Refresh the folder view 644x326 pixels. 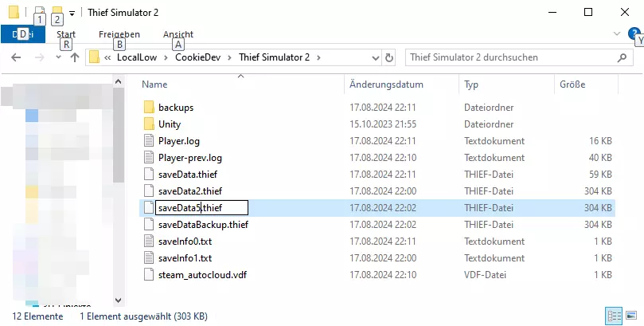(x=389, y=58)
